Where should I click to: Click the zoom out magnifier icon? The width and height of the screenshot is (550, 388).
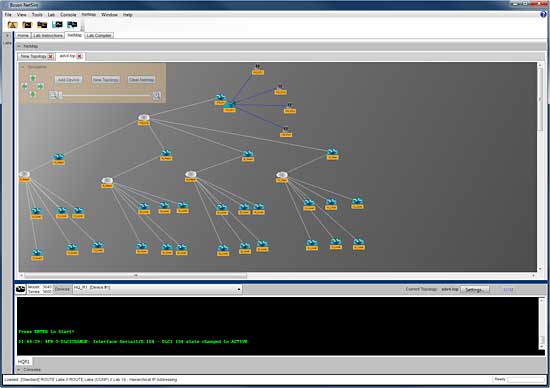(x=53, y=95)
